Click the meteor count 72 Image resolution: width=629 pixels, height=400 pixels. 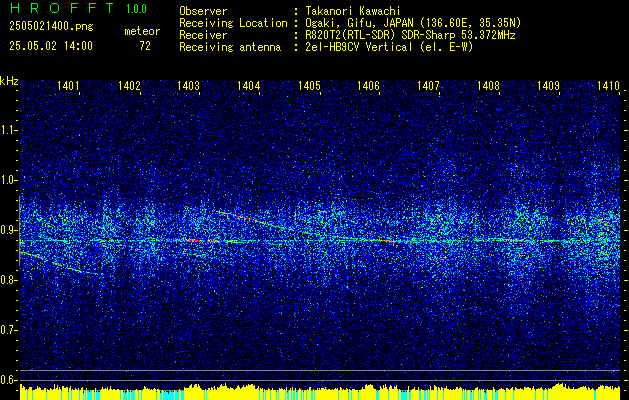(145, 46)
